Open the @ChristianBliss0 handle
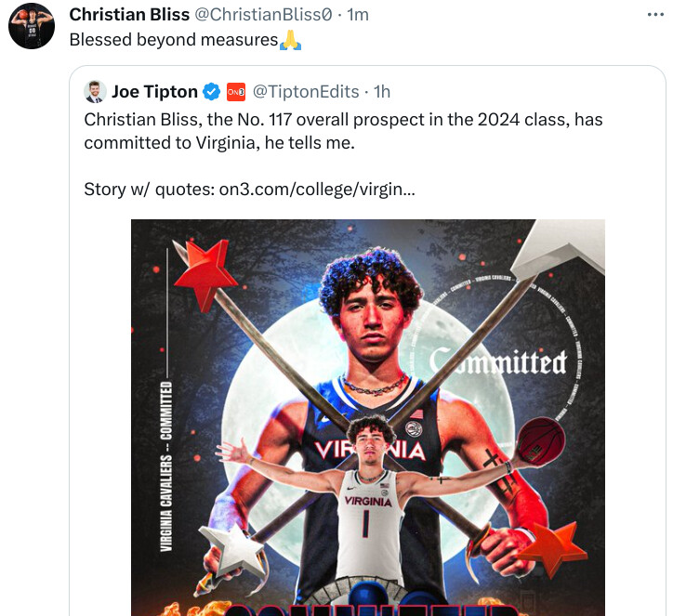The width and height of the screenshot is (673, 616). click(x=261, y=15)
